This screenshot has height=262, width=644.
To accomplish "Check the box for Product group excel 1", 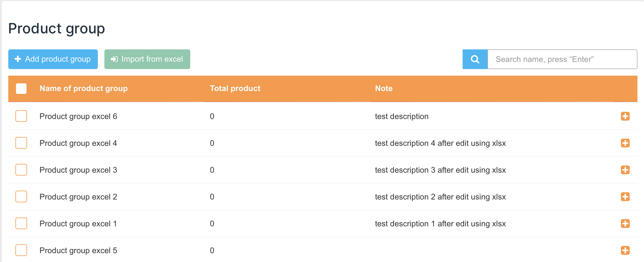I will click(21, 223).
